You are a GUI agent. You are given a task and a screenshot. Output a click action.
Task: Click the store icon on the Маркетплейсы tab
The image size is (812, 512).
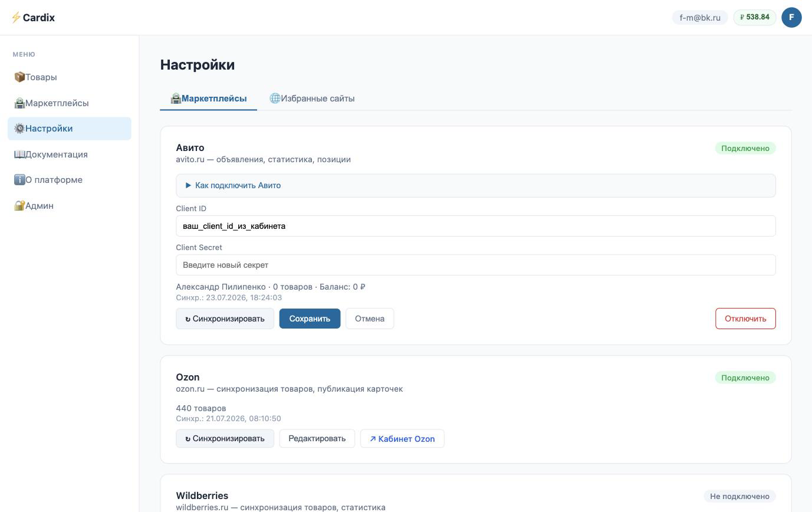pos(176,99)
